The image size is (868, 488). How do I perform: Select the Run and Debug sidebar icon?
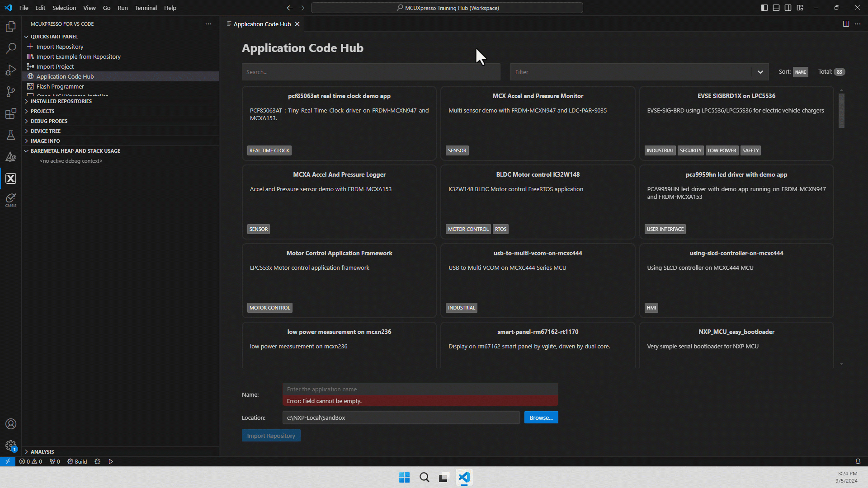coord(11,70)
